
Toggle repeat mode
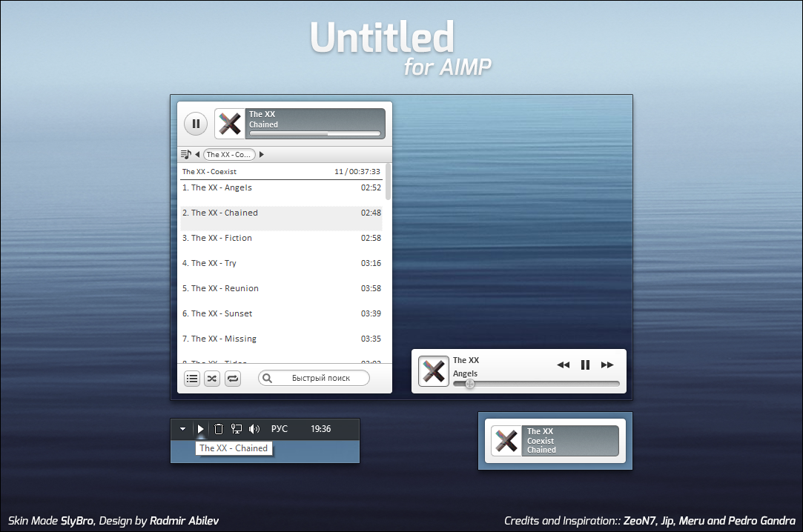tap(233, 379)
